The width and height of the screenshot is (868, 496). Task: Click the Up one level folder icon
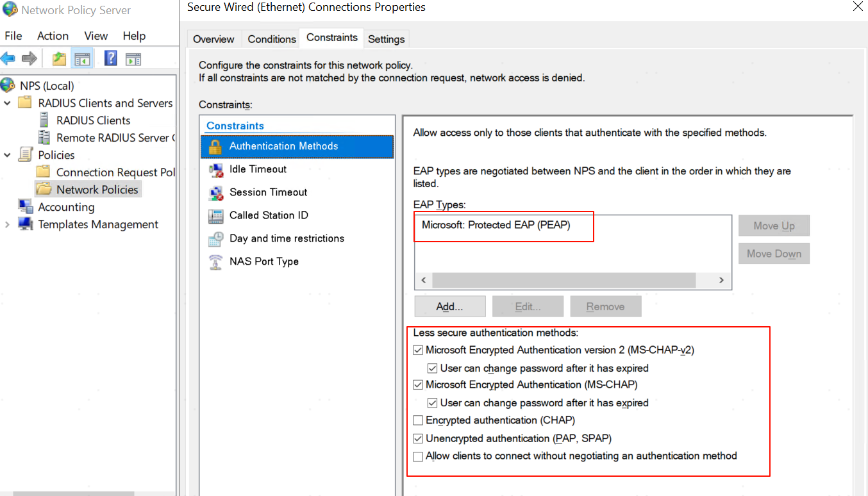point(59,59)
